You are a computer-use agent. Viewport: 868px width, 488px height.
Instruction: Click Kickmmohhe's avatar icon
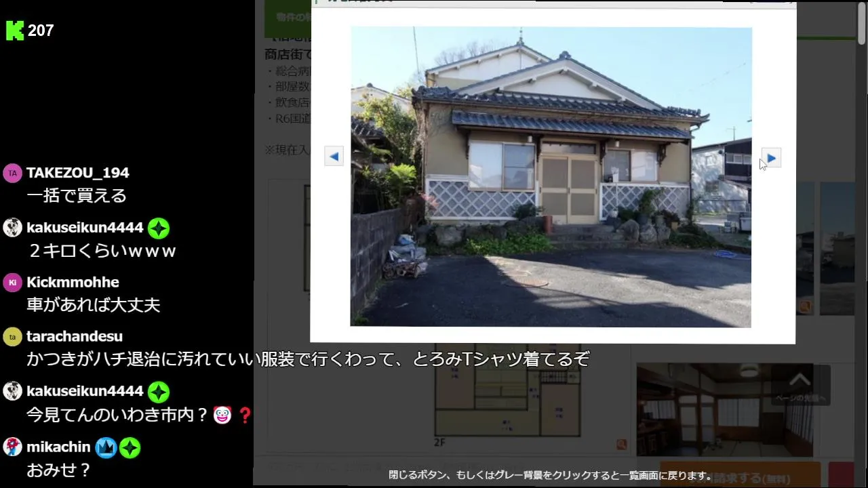[x=12, y=283]
